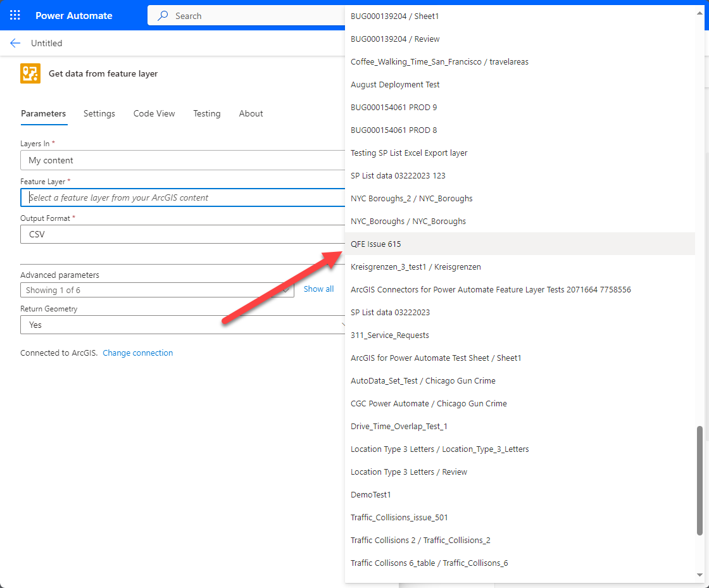Open the Power Automate app launcher waffle icon

coord(15,15)
